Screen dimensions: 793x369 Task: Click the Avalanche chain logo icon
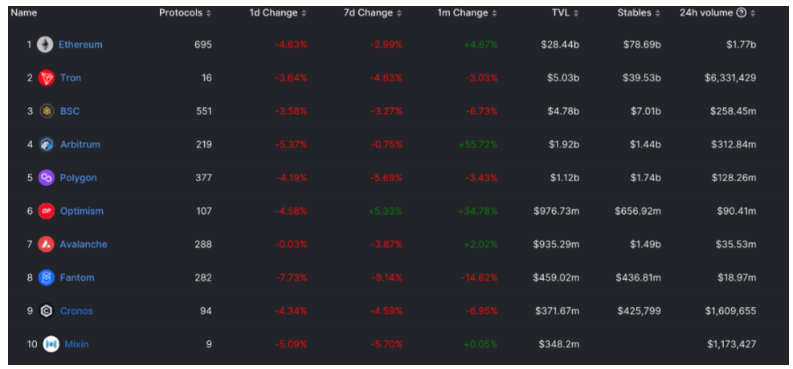pos(46,244)
